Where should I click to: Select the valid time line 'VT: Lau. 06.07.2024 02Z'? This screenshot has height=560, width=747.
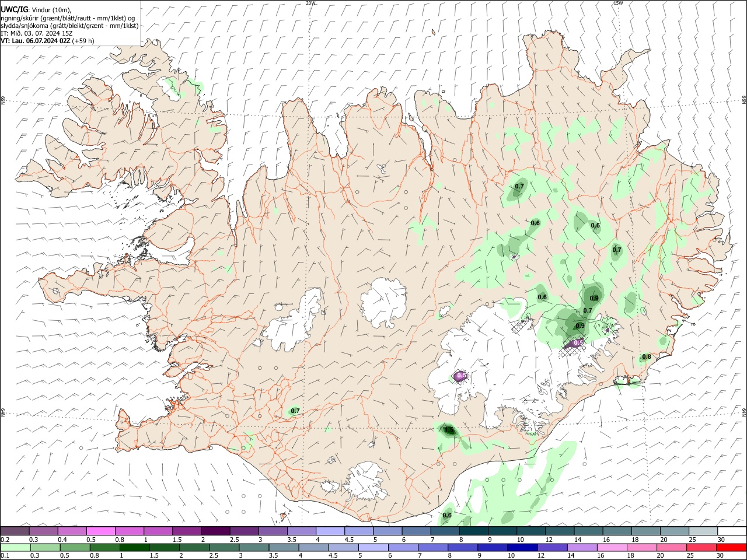pyautogui.click(x=35, y=41)
